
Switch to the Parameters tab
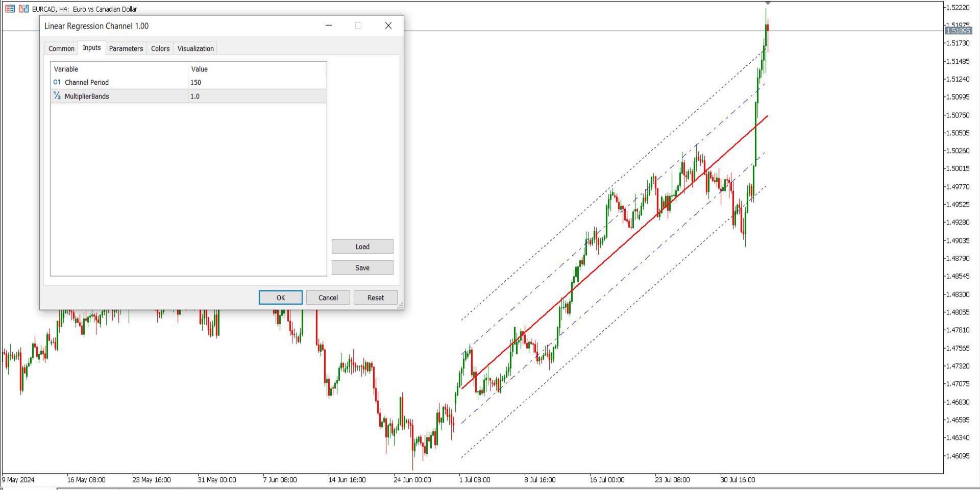(x=126, y=48)
